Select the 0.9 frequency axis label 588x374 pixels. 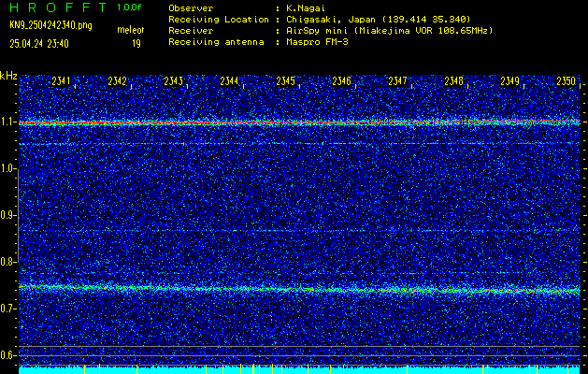click(7, 215)
